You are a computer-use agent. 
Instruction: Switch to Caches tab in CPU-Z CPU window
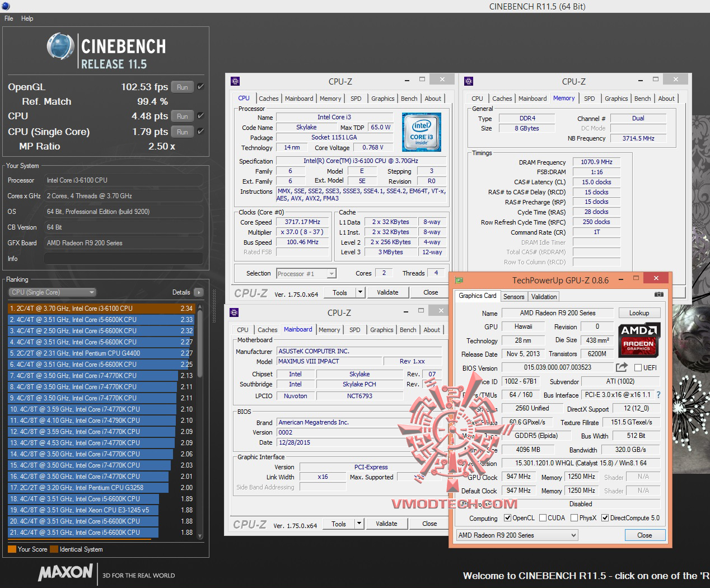pyautogui.click(x=269, y=99)
